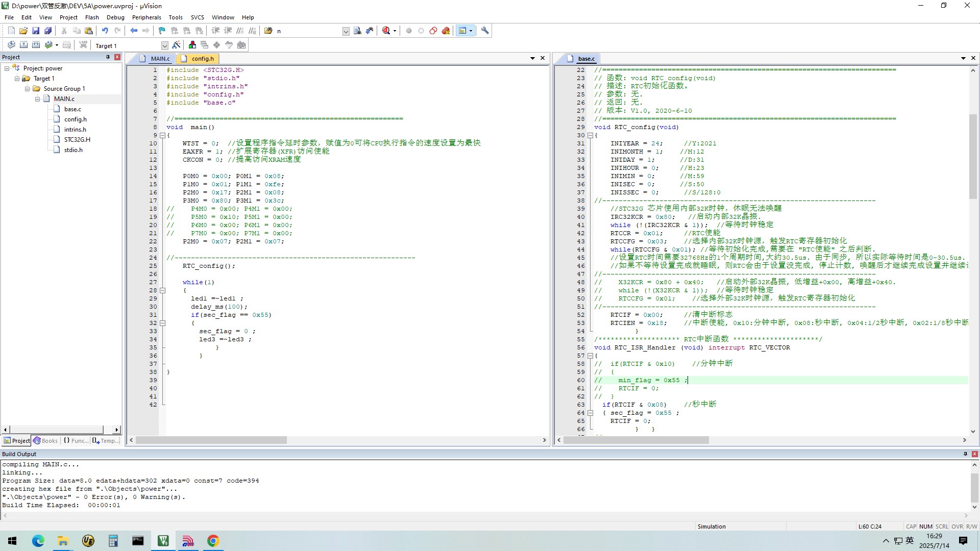Open the Configuration wrench icon

pos(485,31)
